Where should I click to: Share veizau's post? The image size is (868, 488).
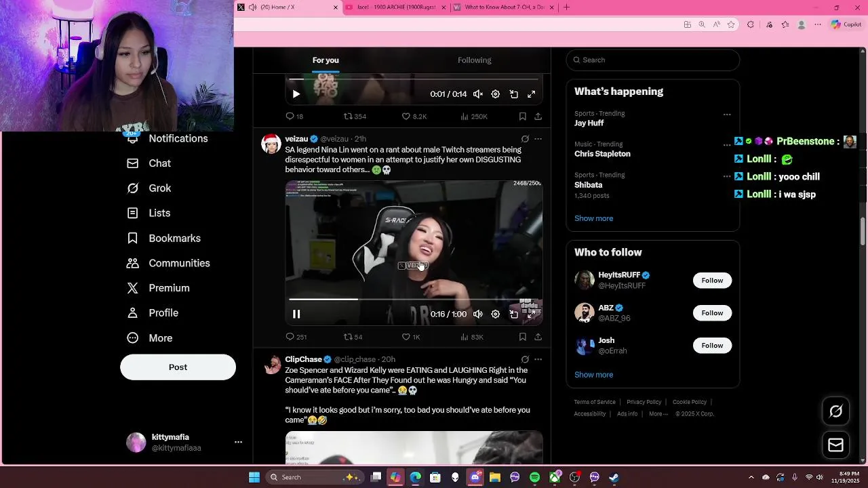pos(538,337)
